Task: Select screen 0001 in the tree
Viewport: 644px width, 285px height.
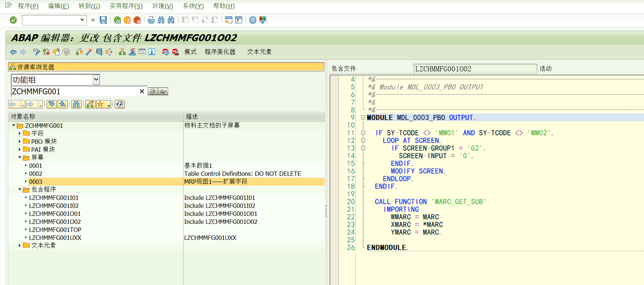Action: (x=36, y=166)
